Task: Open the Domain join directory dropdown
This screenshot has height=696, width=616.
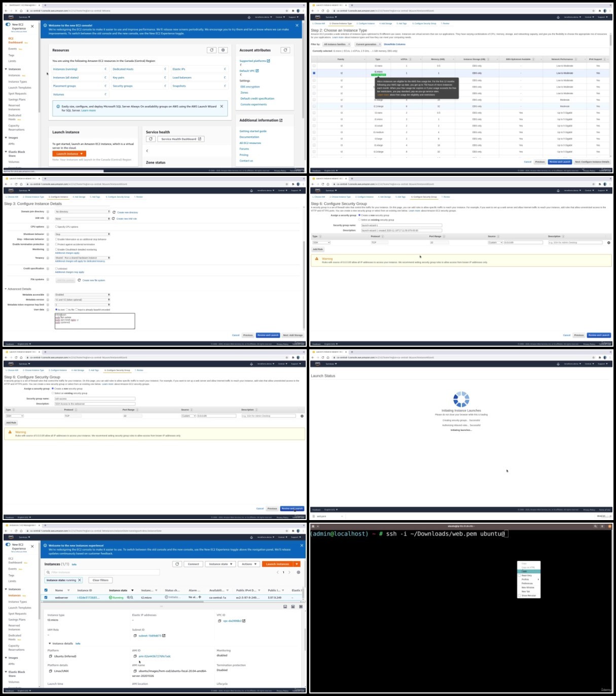Action: point(83,212)
